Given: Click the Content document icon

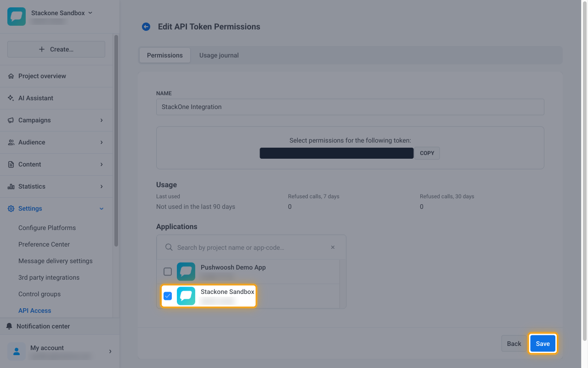Looking at the screenshot, I should [11, 164].
